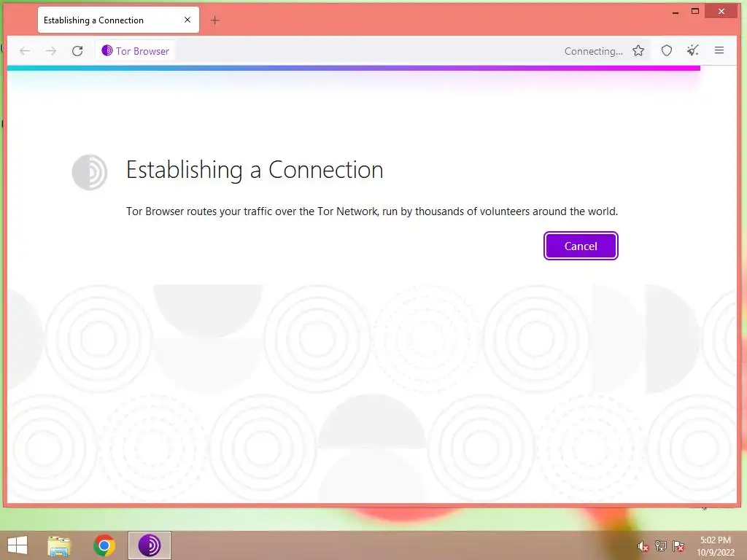Go forward with the right arrow
This screenshot has height=560, width=747.
[51, 51]
